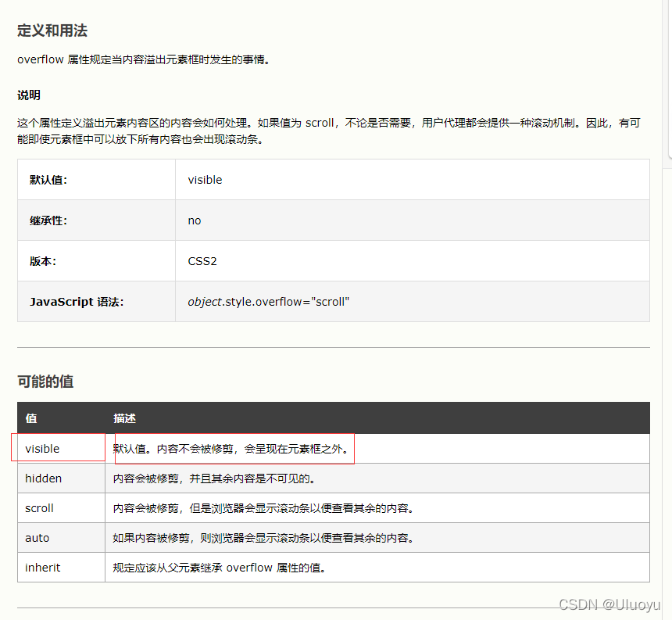Click the 版本: label cell
Viewport: 672px width, 620px height.
point(96,261)
